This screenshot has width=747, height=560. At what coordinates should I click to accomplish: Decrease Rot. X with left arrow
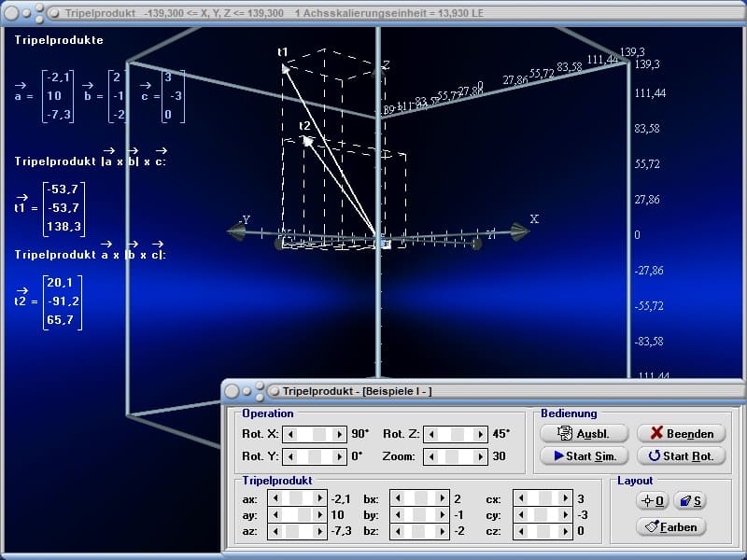click(x=290, y=434)
